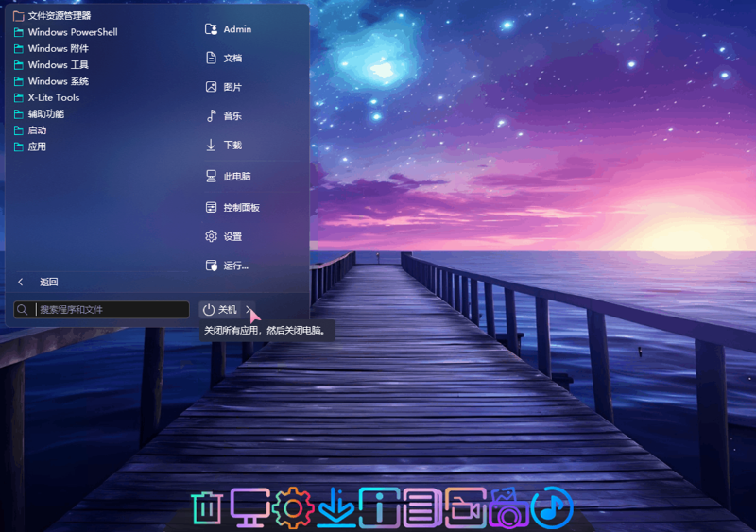Click the 此电脑 computer icon
Screen dimensions: 756x532
coord(211,176)
